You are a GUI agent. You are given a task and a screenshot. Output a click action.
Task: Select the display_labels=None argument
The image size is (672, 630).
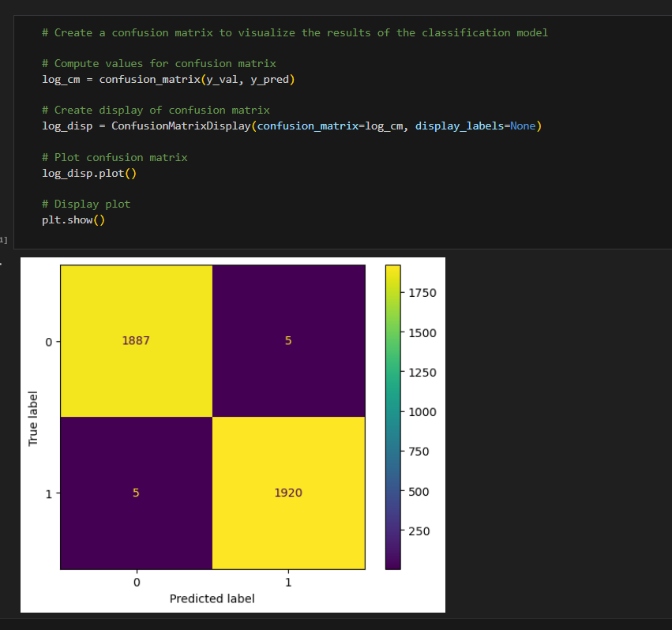tap(474, 126)
